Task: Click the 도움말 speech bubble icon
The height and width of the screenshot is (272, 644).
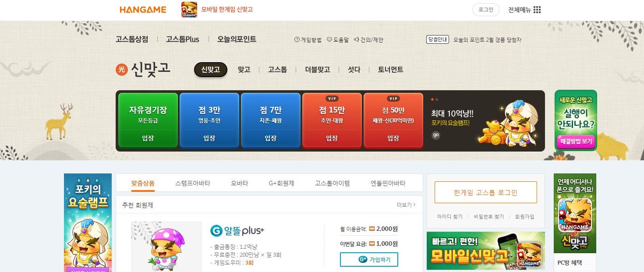Action: coord(329,40)
